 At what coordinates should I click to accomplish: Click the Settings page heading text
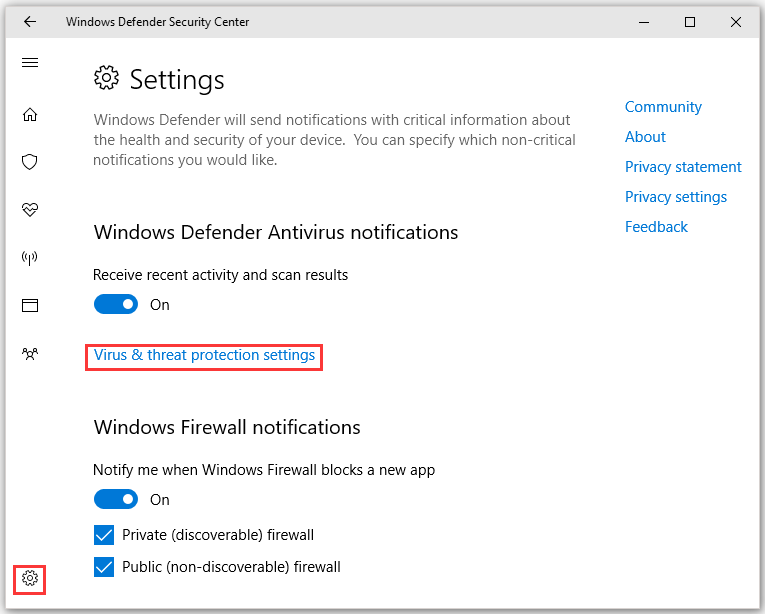177,80
